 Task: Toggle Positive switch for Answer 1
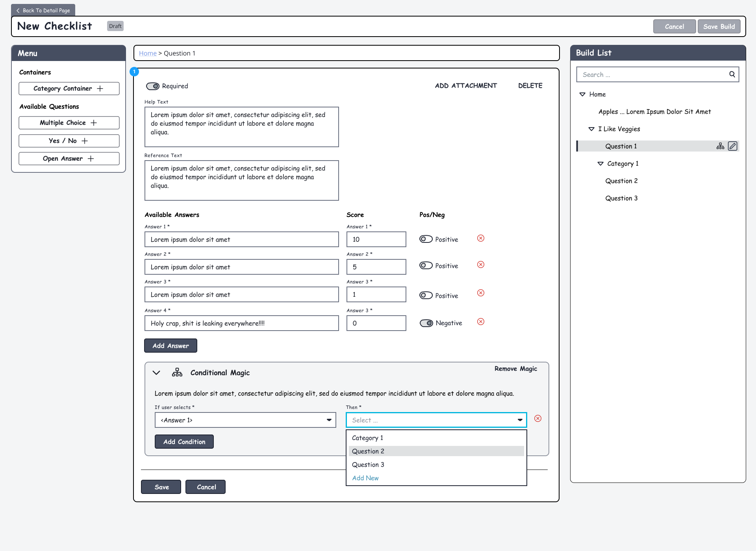click(426, 239)
